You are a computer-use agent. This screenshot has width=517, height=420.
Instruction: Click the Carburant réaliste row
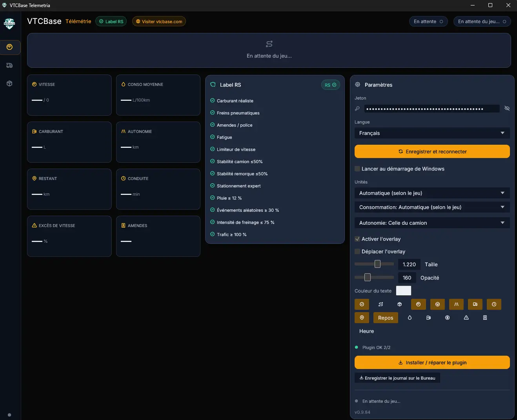coord(232,101)
